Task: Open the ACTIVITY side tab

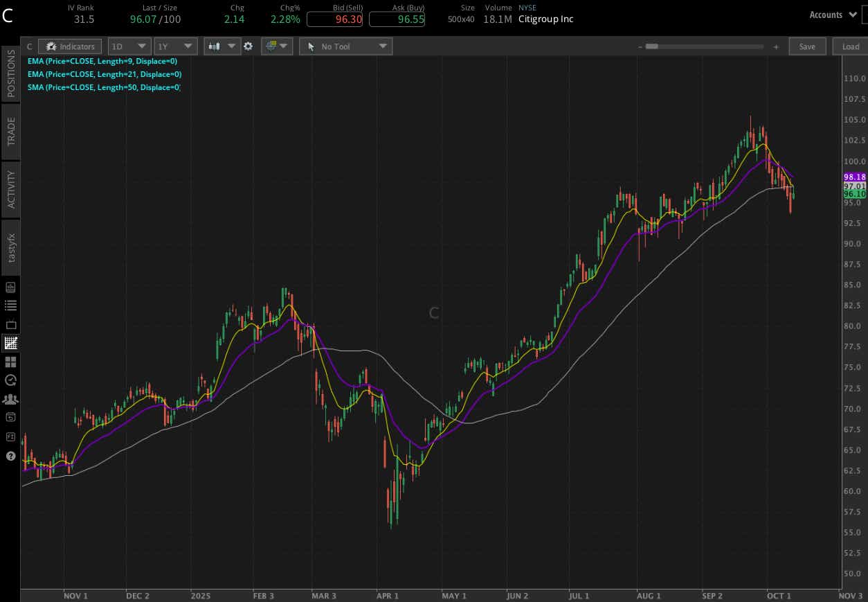Action: [10, 189]
